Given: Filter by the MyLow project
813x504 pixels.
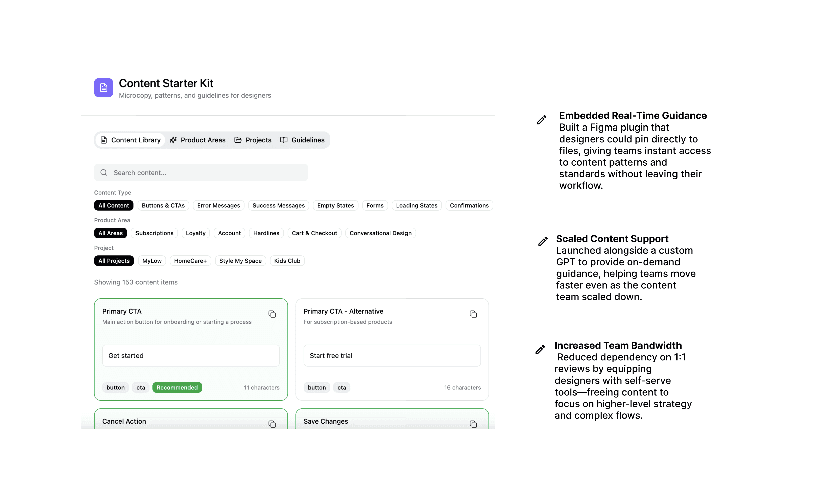Looking at the screenshot, I should (x=152, y=261).
